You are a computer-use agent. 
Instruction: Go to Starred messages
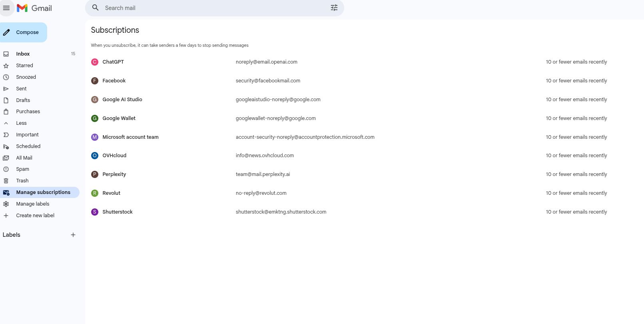(x=24, y=66)
